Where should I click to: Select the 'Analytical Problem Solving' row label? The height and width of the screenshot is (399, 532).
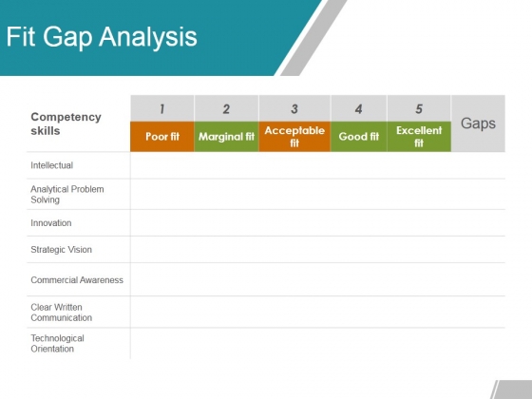point(67,195)
